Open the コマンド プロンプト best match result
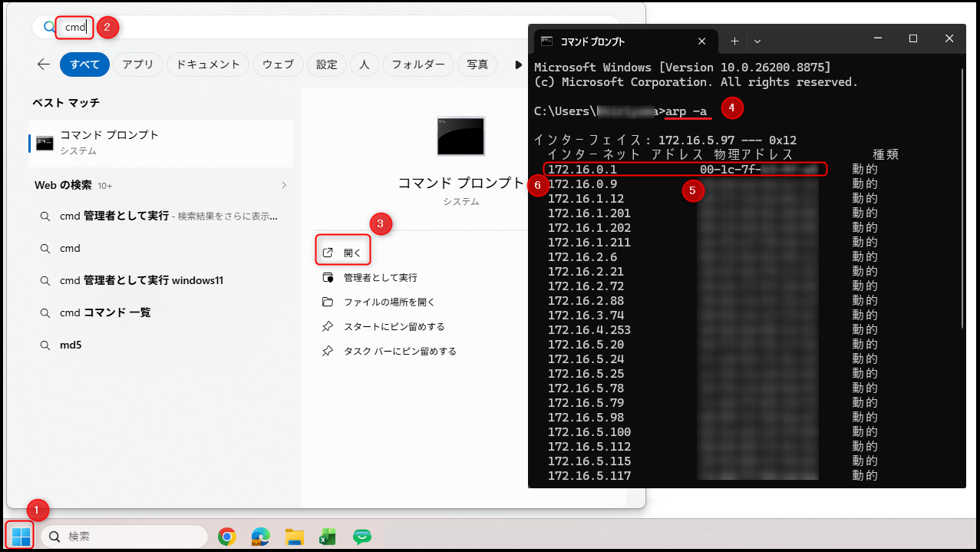980x552 pixels. [x=160, y=143]
